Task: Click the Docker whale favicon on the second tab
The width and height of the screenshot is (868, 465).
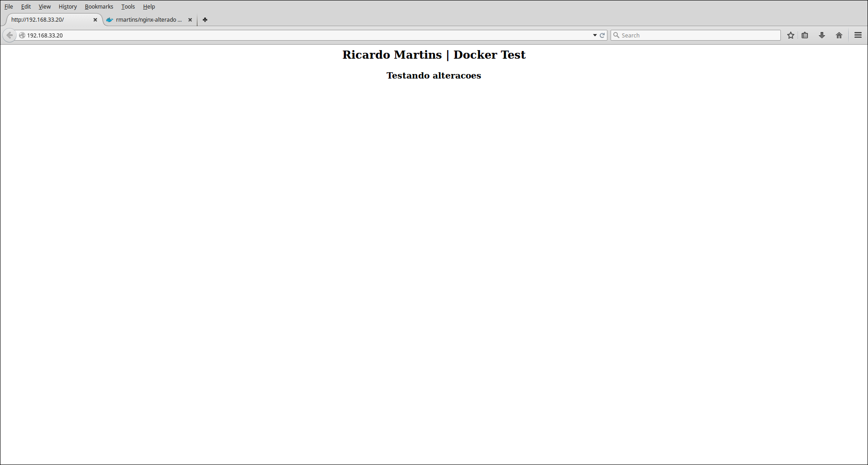Action: point(110,20)
